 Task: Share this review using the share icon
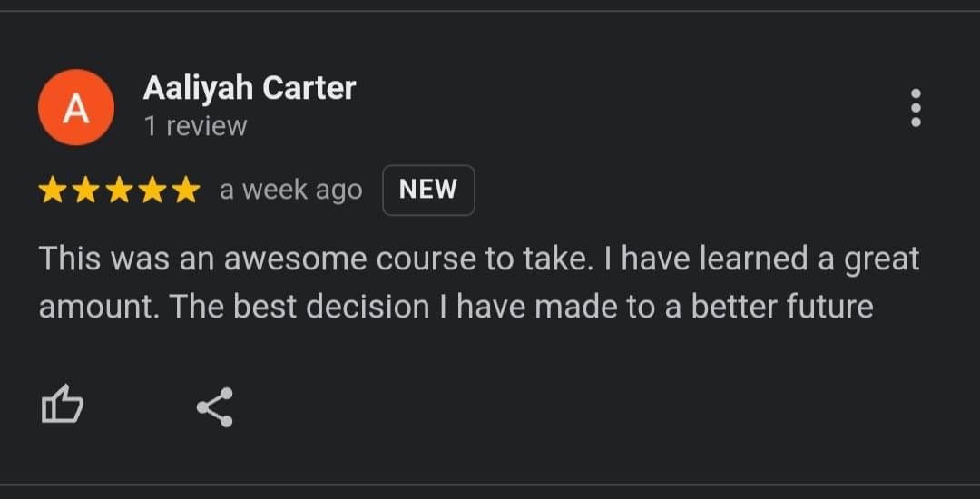(215, 407)
